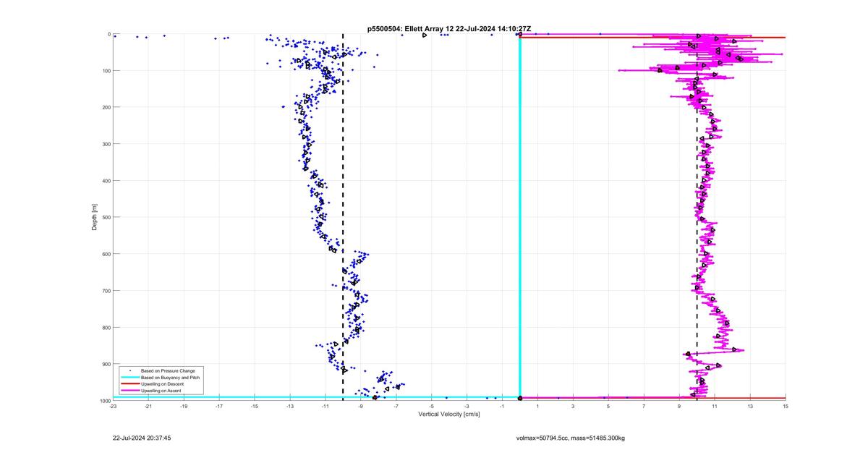Click the depth tick label '400'
This screenshot has height=450, width=868.
click(106, 181)
